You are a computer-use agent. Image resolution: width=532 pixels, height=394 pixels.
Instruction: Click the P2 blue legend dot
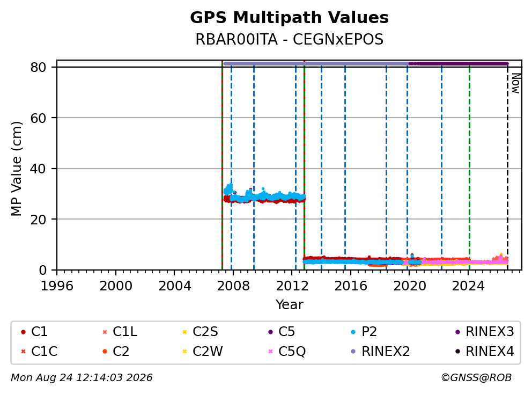(x=353, y=332)
